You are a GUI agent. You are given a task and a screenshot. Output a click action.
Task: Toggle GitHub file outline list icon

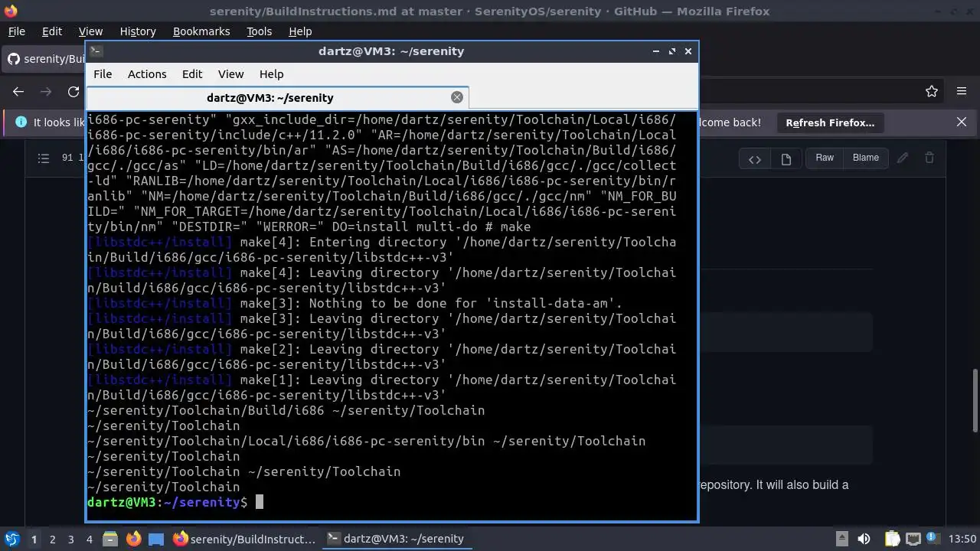(x=44, y=158)
